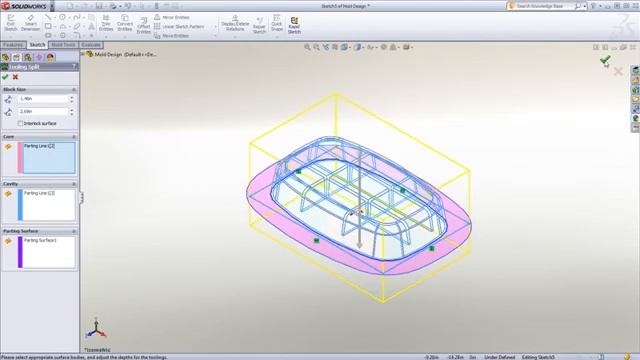This screenshot has height=360, width=640.
Task: Confirm sketch with corner green checkmark
Action: [x=605, y=60]
